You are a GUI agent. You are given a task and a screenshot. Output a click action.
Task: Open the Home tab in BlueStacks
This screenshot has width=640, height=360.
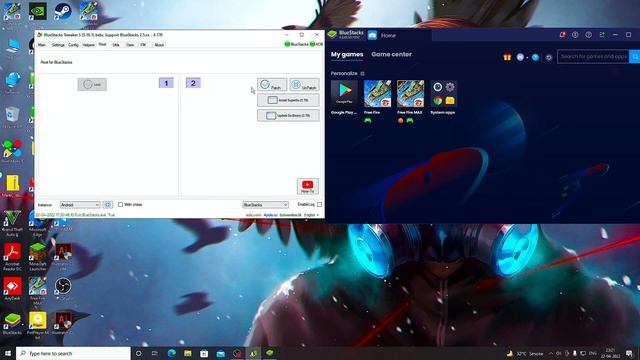(388, 36)
